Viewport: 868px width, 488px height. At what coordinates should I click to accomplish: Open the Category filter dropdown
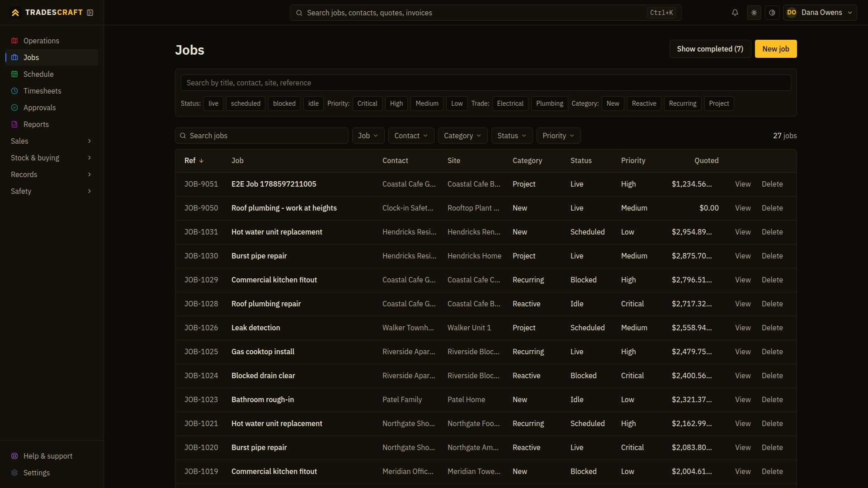pyautogui.click(x=462, y=136)
